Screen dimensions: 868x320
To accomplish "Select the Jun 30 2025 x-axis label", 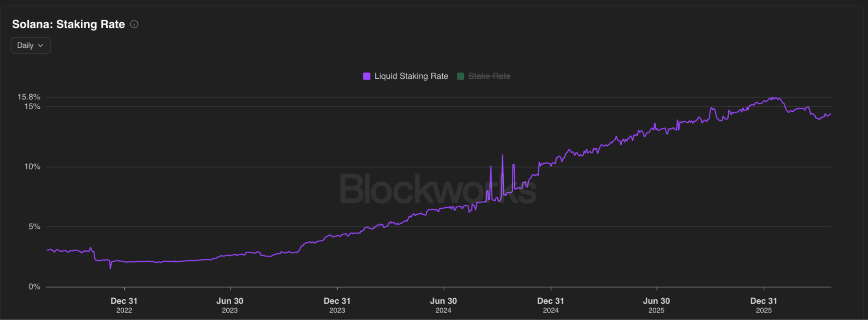I will pyautogui.click(x=657, y=305).
